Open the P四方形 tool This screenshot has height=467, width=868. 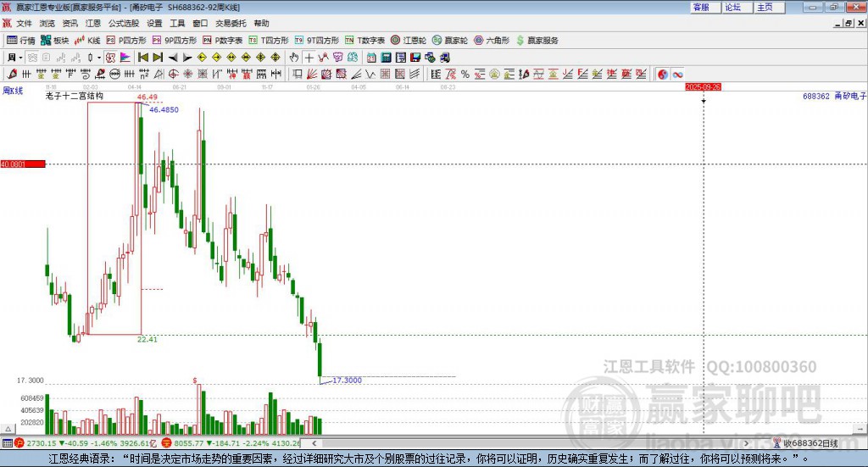click(126, 41)
